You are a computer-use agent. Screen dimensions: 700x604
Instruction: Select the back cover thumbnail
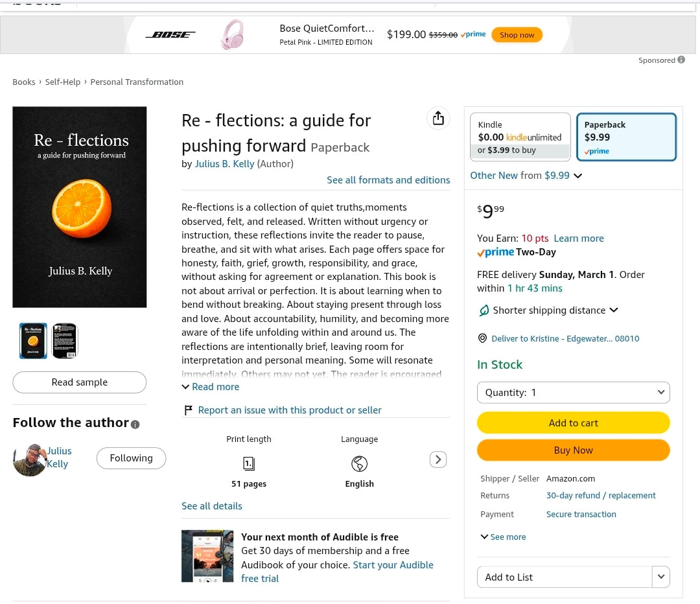click(x=64, y=340)
